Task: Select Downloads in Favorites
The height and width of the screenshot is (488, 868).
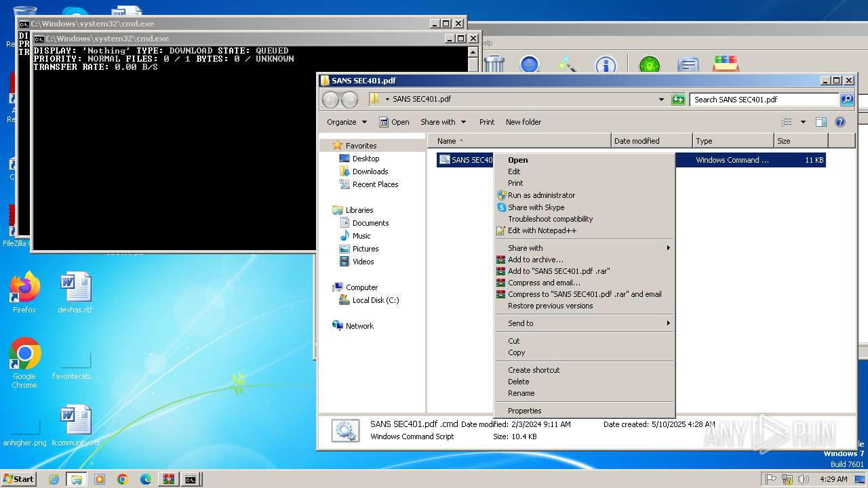Action: tap(370, 171)
